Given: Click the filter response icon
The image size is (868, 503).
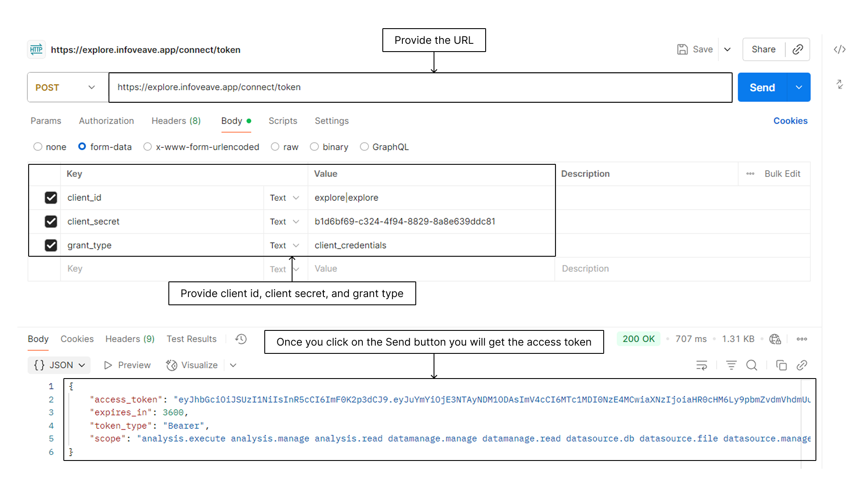Looking at the screenshot, I should pyautogui.click(x=731, y=365).
